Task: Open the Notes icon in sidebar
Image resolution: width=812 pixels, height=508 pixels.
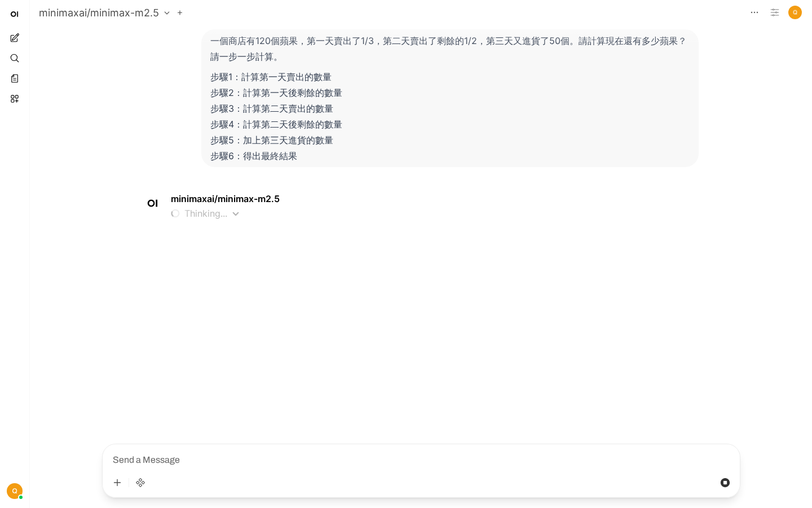Action: tap(15, 78)
